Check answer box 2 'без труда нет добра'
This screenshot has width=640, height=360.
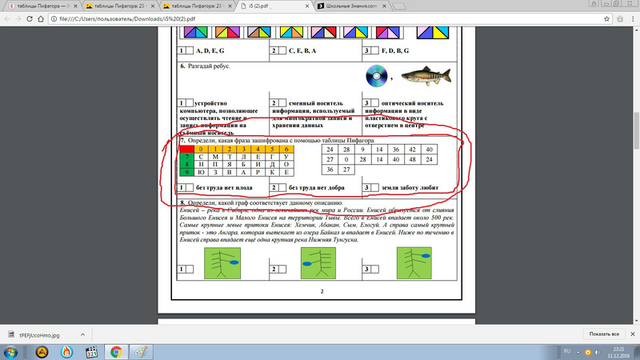282,188
